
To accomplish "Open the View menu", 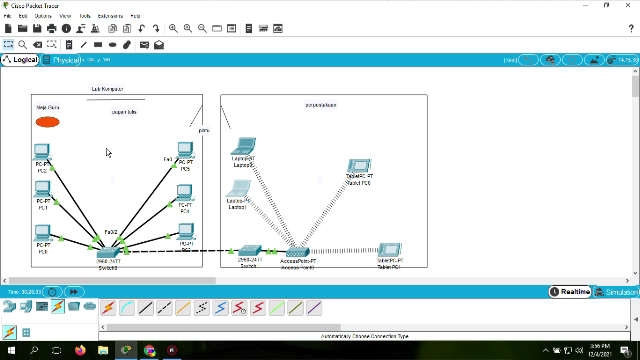I will [65, 16].
